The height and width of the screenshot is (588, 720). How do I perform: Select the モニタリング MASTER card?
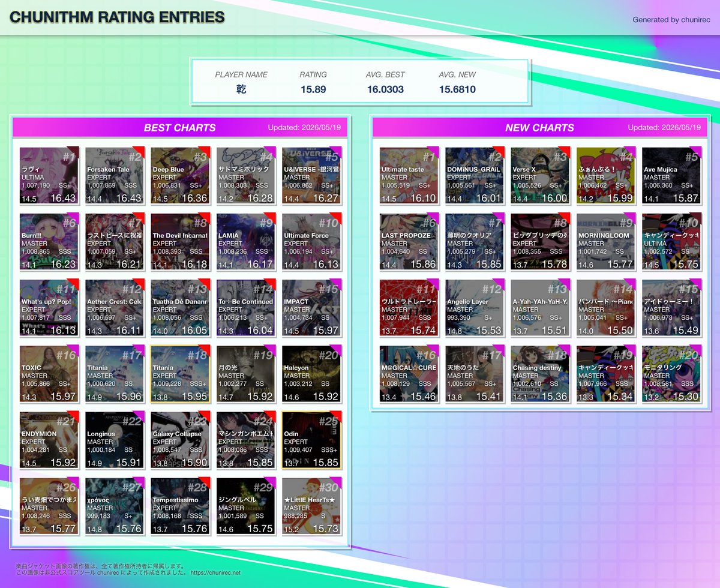[671, 373]
